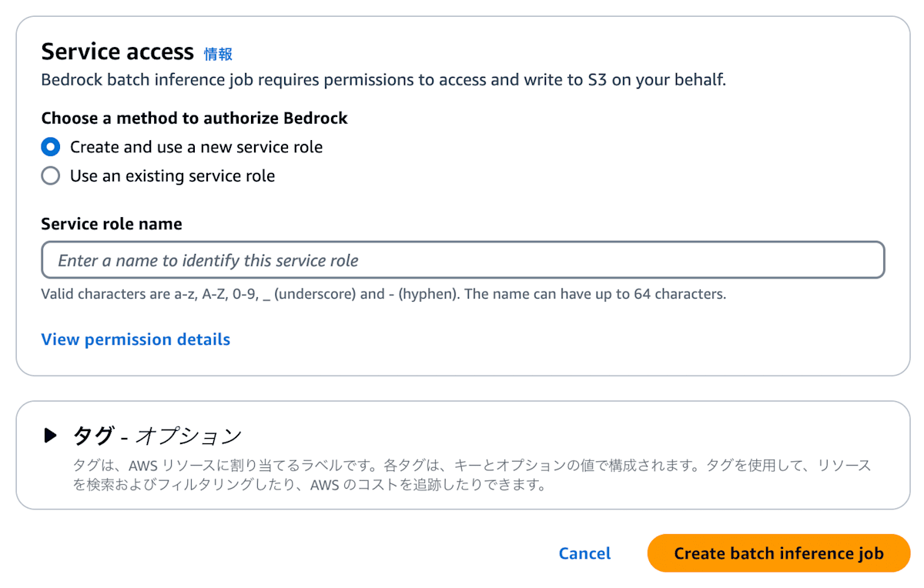Cancel the batch inference job creation
The width and height of the screenshot is (924, 588).
pos(584,553)
